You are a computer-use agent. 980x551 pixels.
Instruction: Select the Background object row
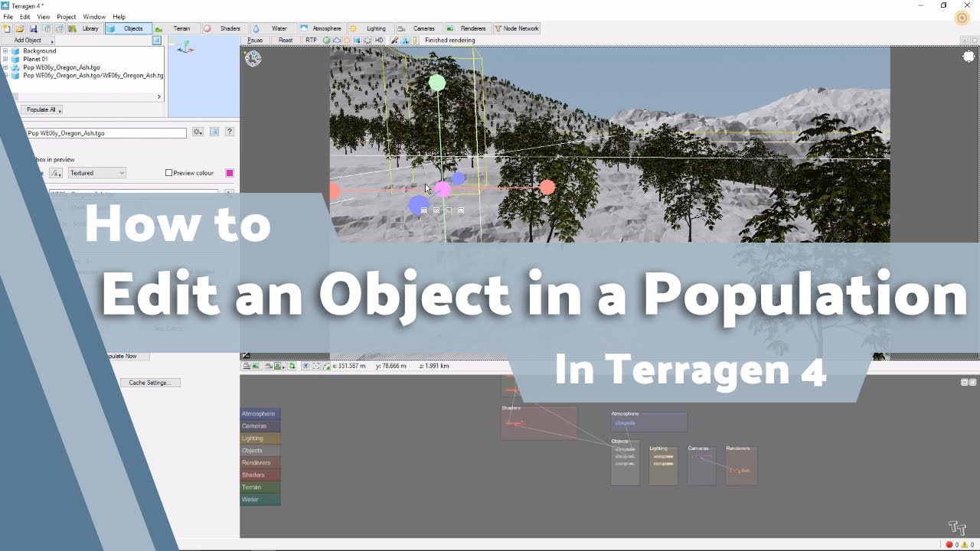pyautogui.click(x=39, y=51)
